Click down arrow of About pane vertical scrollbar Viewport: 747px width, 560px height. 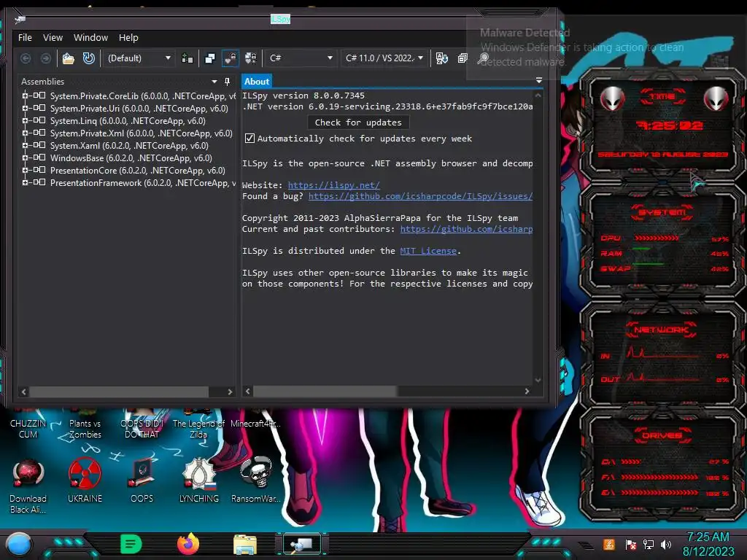(538, 380)
